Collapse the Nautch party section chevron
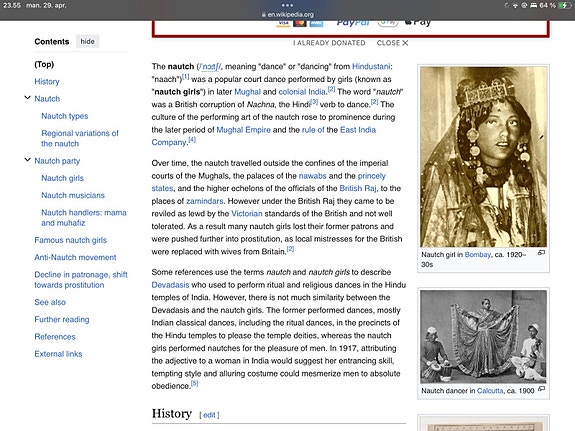 [x=27, y=160]
